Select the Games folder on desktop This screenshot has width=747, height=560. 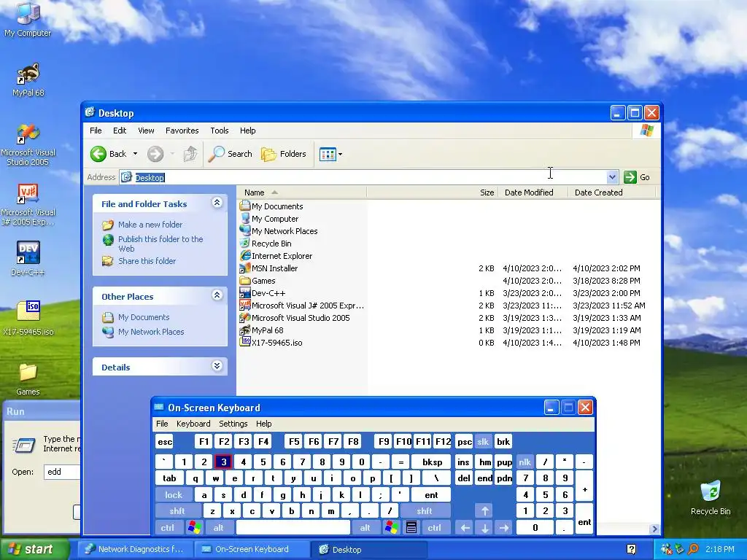28,378
